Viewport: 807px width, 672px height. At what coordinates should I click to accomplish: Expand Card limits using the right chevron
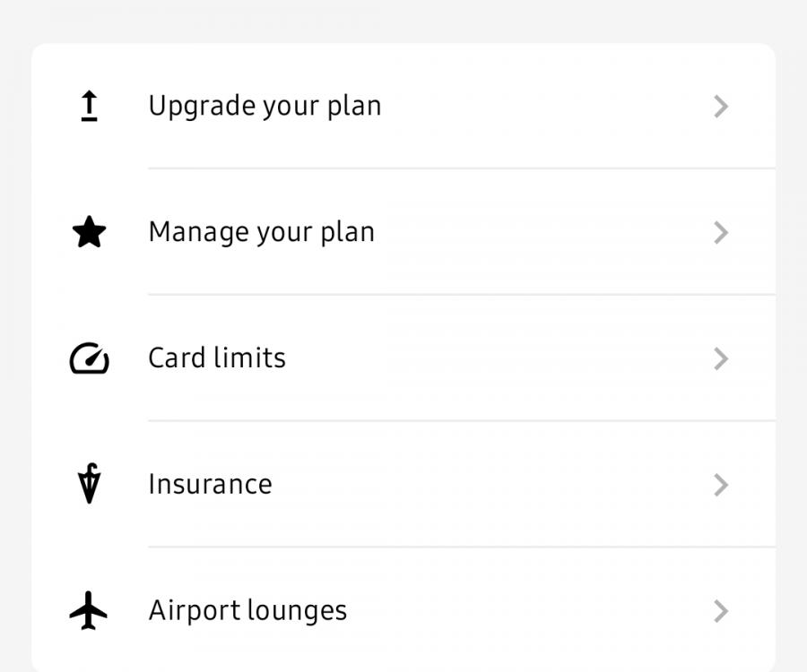coord(722,358)
